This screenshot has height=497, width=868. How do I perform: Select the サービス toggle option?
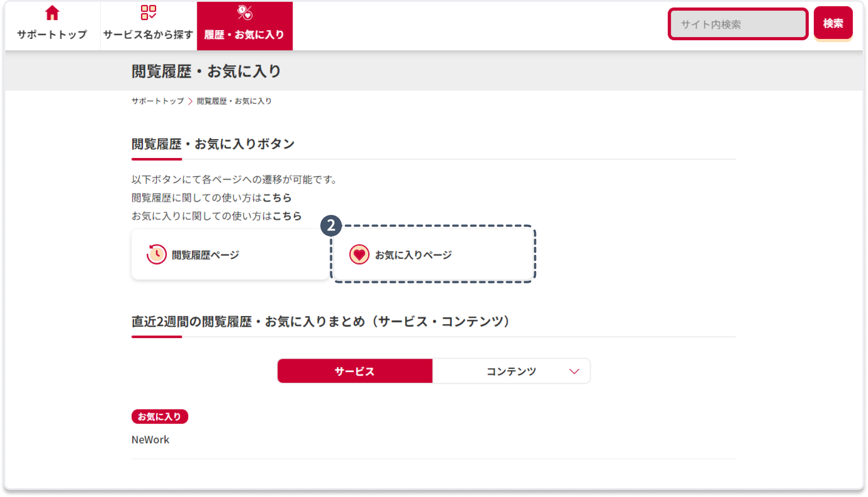(355, 371)
